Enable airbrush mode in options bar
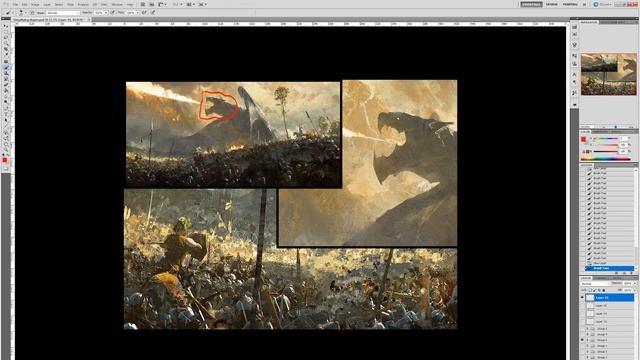 [144, 13]
